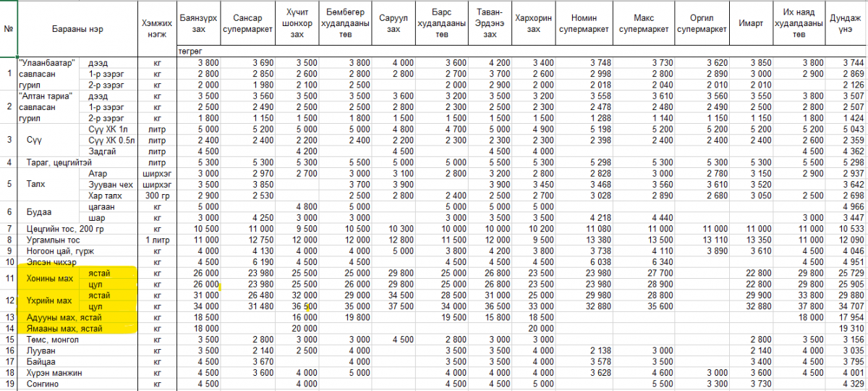The width and height of the screenshot is (868, 391).
Task: Click the "Төмс, монгол" product cell
Action: (53, 340)
